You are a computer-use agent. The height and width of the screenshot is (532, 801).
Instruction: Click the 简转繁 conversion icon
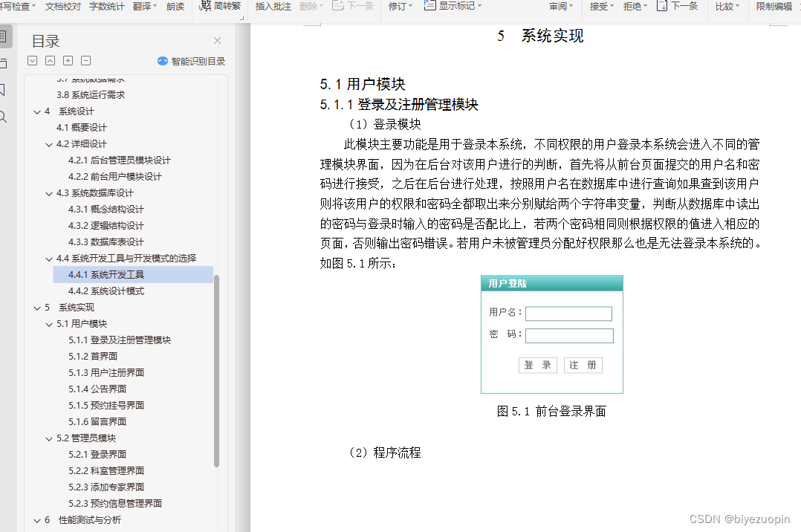205,6
